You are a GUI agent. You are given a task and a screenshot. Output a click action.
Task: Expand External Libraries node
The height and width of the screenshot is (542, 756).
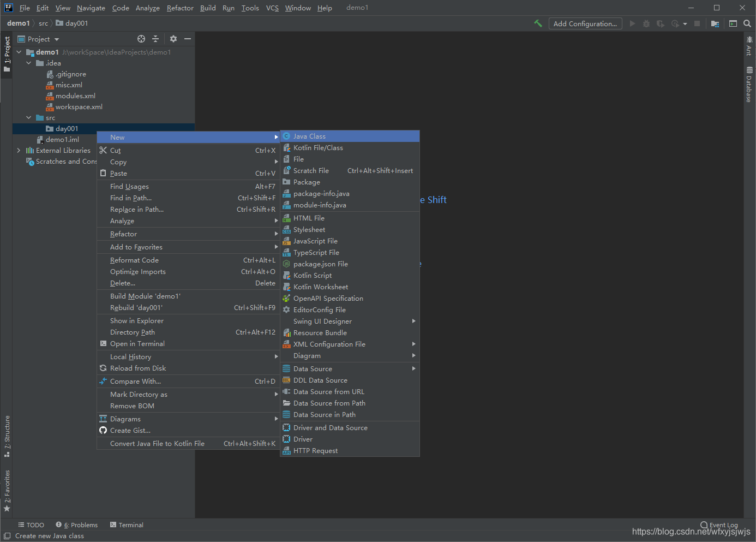[x=19, y=151]
